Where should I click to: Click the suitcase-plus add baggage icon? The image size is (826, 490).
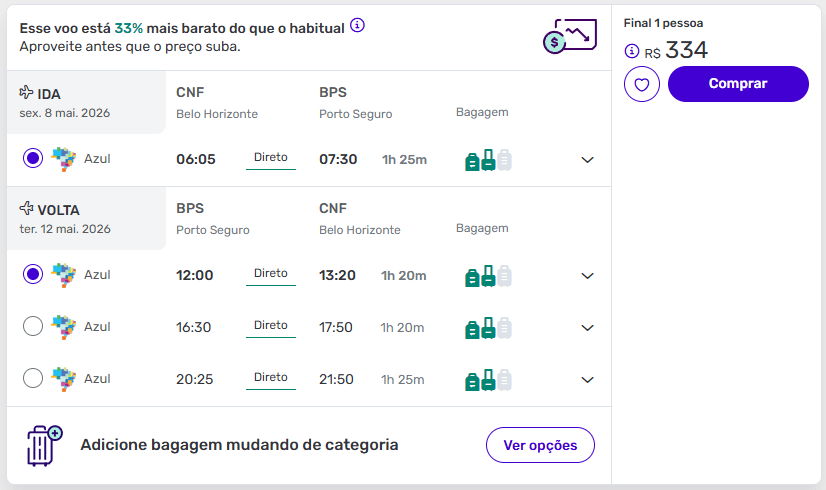click(x=43, y=445)
